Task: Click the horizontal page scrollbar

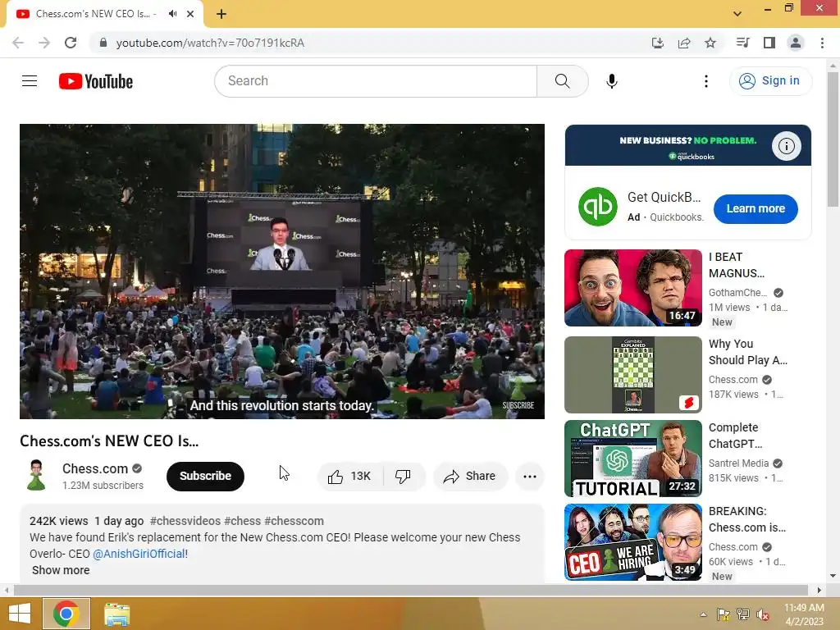Action: [410, 590]
